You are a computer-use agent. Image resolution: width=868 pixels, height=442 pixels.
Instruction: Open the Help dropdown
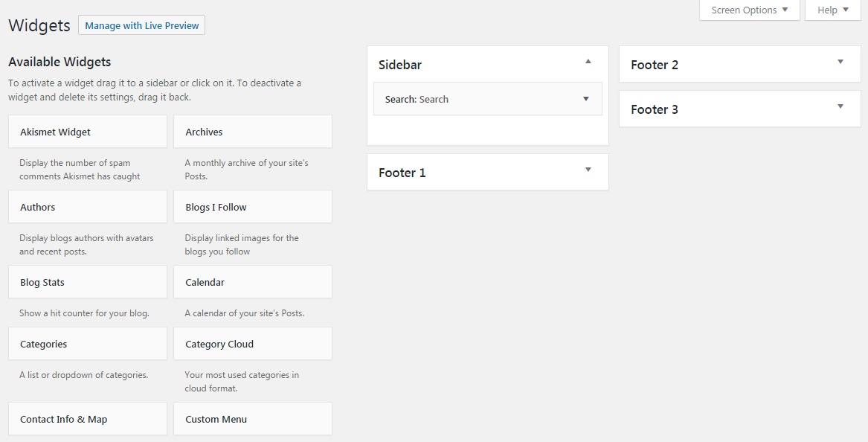832,10
